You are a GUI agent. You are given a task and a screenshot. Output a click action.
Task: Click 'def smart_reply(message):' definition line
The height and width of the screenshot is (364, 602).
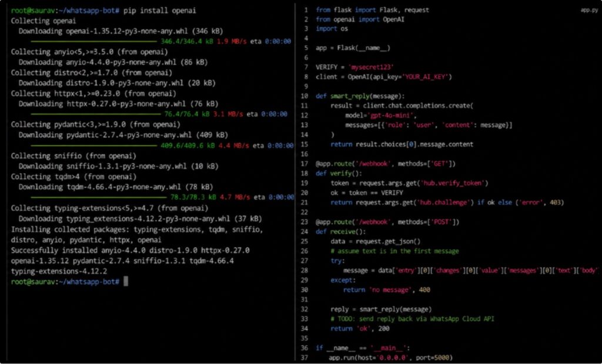click(360, 96)
